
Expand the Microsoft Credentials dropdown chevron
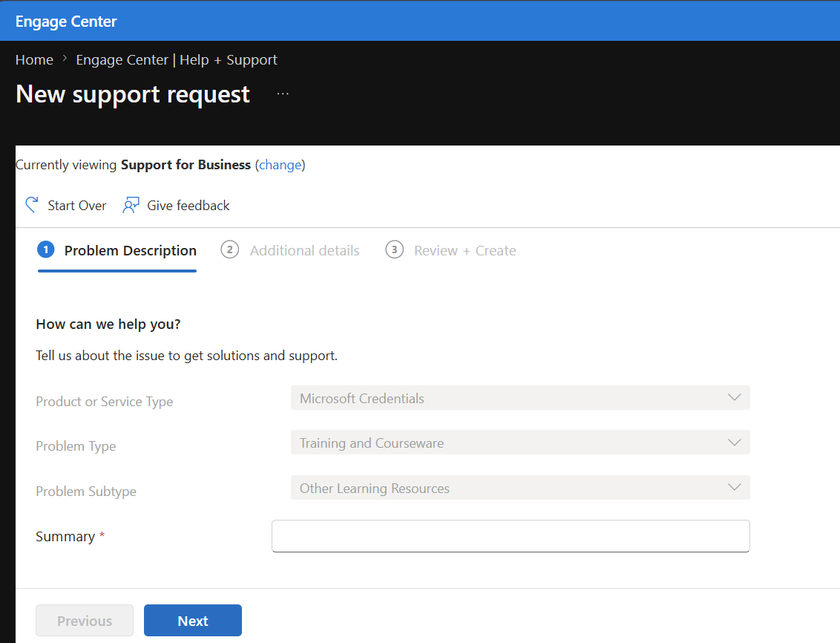pos(735,397)
